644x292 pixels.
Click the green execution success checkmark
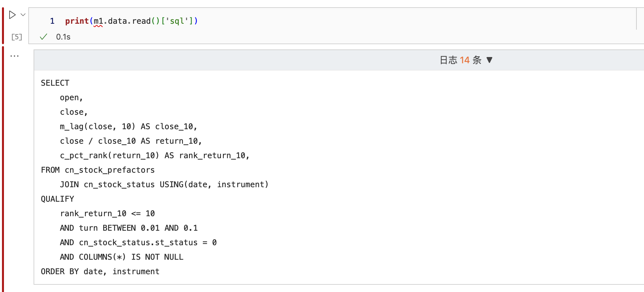click(43, 37)
